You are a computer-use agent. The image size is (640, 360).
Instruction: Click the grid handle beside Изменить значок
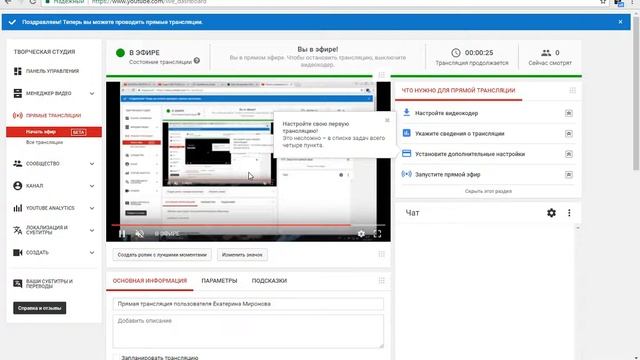[x=382, y=254]
